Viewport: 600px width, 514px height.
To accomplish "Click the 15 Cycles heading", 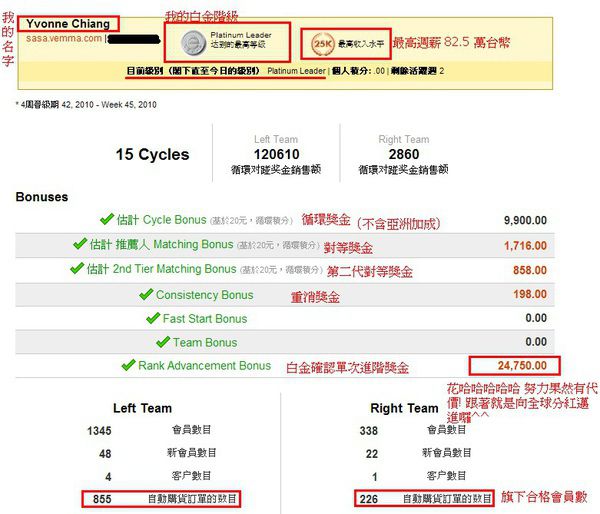I will point(152,155).
